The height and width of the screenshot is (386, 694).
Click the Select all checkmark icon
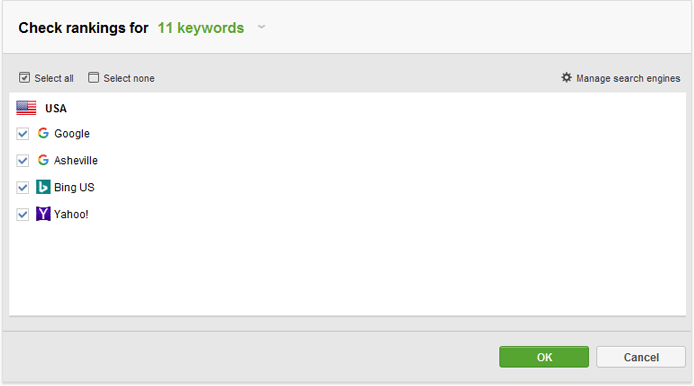[24, 78]
